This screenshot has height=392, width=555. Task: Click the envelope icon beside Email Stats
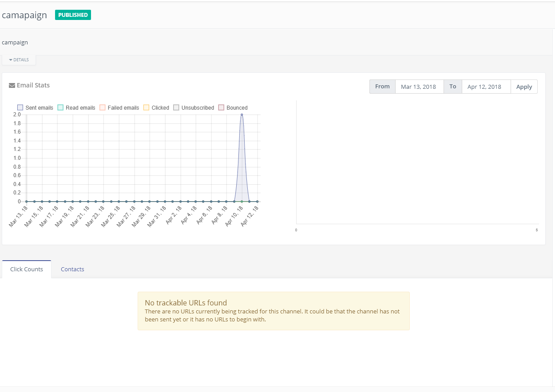12,85
